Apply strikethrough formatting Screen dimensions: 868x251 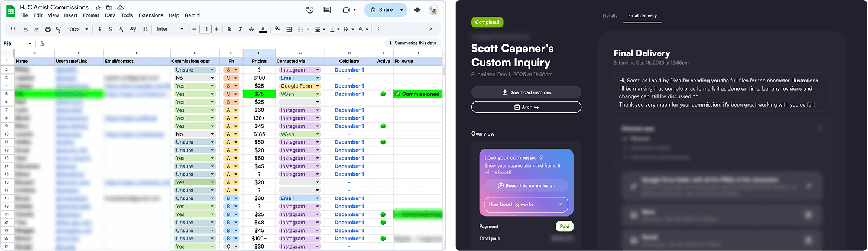point(251,29)
